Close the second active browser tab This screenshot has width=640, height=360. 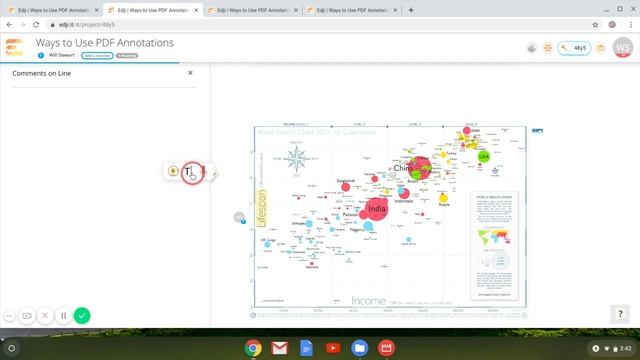pyautogui.click(x=196, y=10)
